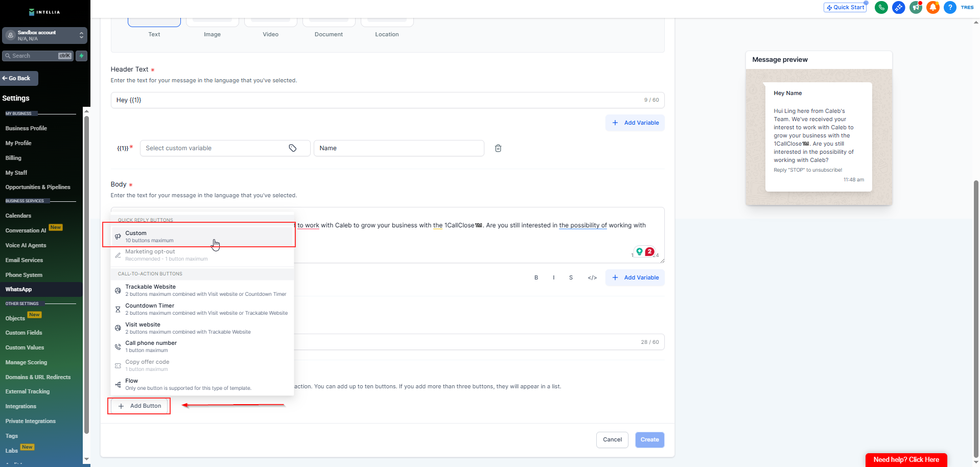Image resolution: width=980 pixels, height=467 pixels.
Task: Click the green Grammarly icon in Body field
Action: (x=639, y=251)
